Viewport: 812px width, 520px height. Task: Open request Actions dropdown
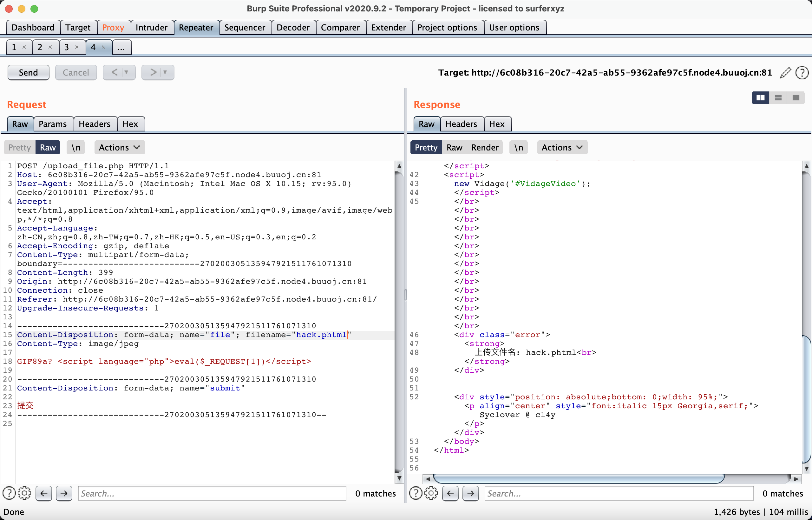[120, 148]
